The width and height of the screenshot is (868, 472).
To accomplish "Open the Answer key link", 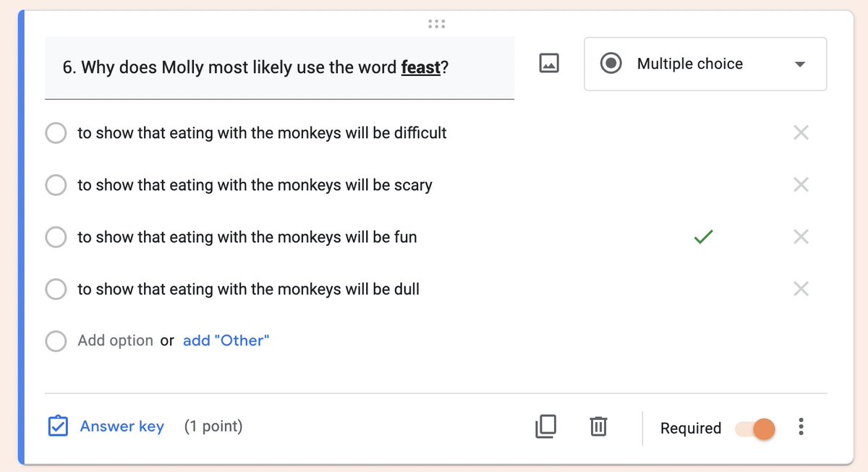I will click(x=122, y=426).
